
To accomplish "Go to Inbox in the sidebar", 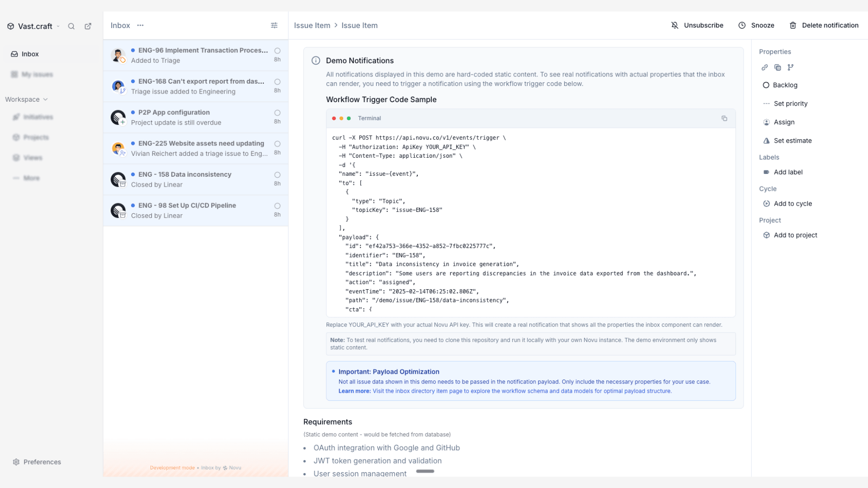I will [51, 54].
